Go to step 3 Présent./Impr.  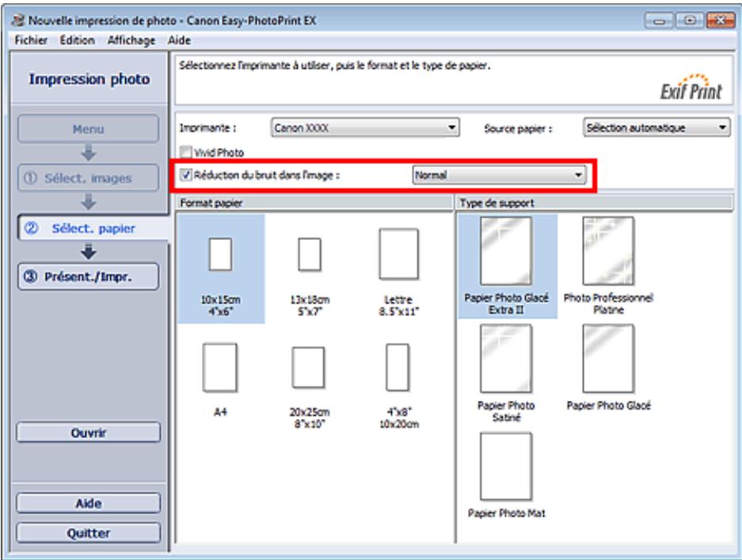[89, 276]
